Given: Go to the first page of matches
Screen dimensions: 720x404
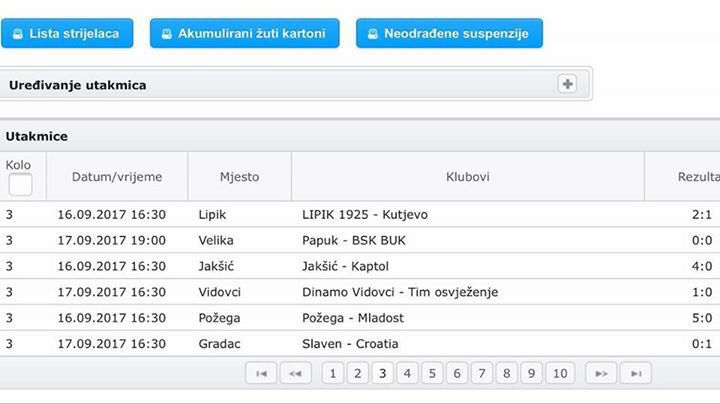Looking at the screenshot, I should 261,373.
